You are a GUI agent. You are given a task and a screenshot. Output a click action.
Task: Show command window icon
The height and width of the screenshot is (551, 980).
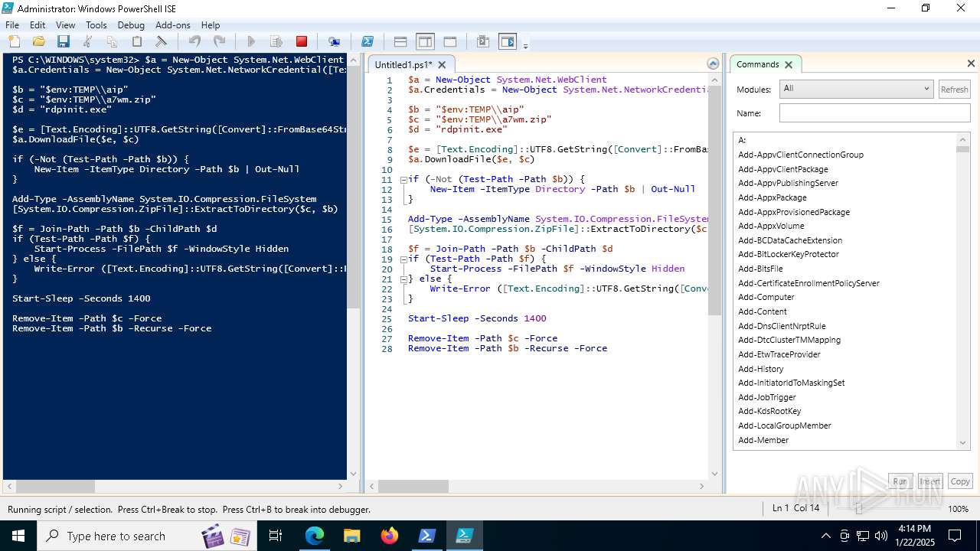pyautogui.click(x=482, y=41)
